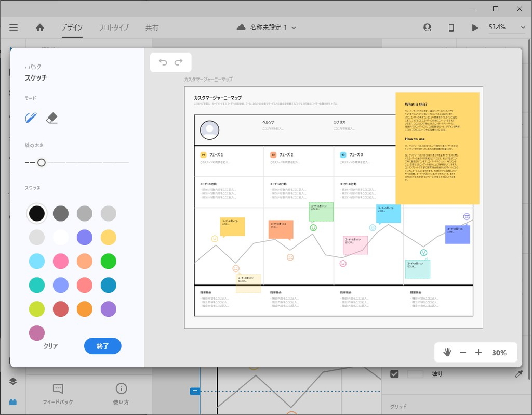Pick the magenta-pink swatch in last row
The image size is (532, 415).
[37, 333]
